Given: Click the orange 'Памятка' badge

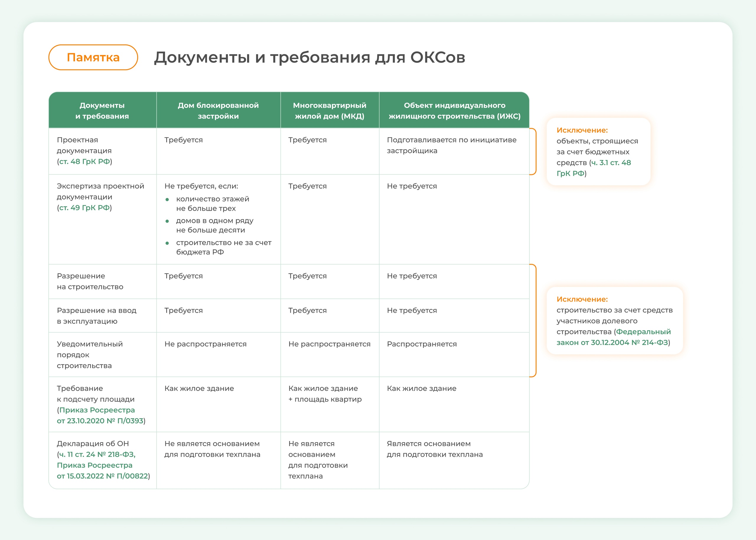Looking at the screenshot, I should [x=93, y=57].
